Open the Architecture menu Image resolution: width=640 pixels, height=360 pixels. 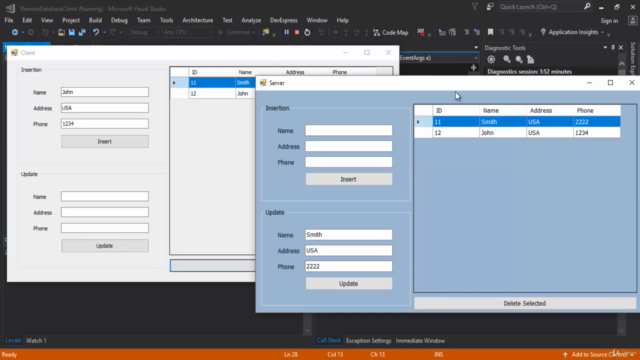pyautogui.click(x=198, y=20)
